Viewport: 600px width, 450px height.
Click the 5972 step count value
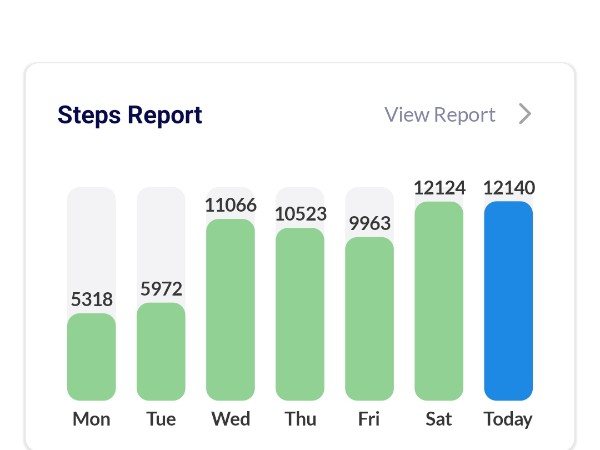point(161,289)
